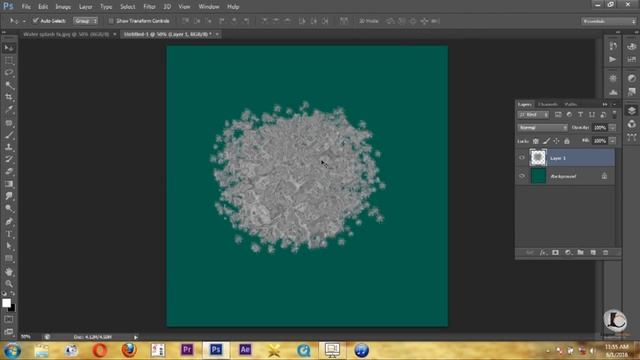Switch to the Channels tab
Screen dimensions: 640x360
[x=548, y=104]
